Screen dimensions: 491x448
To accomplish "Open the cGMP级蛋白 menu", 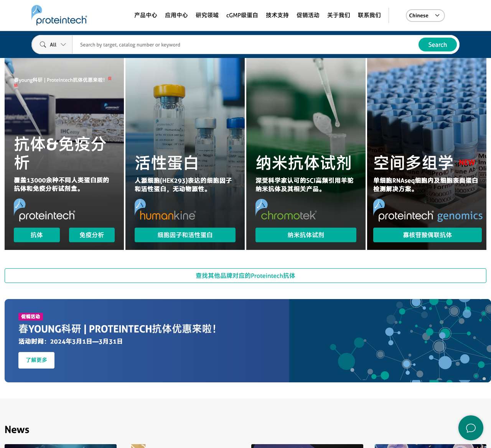I will coord(242,15).
